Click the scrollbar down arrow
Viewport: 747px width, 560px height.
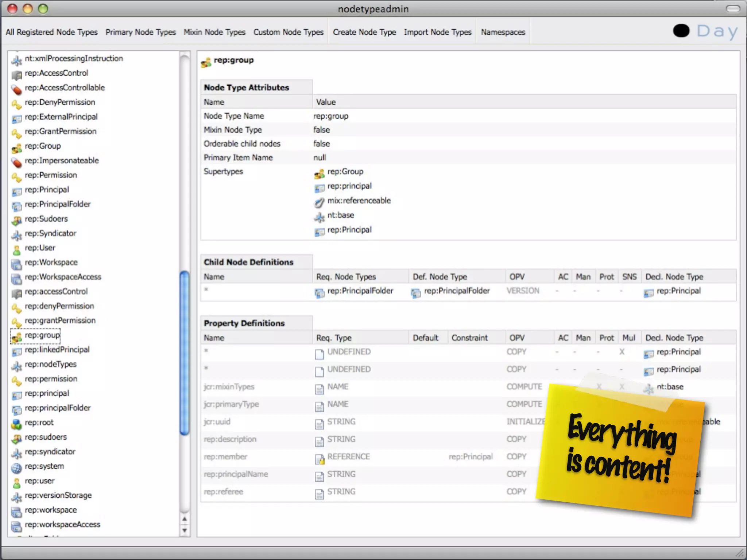pyautogui.click(x=185, y=530)
